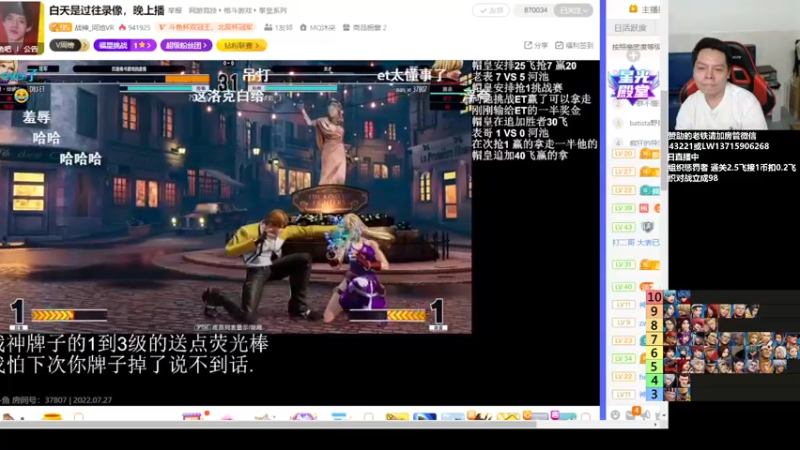Screen dimensions: 800x450
Task: Select the tier 7 row label in the tier list
Action: (x=654, y=339)
